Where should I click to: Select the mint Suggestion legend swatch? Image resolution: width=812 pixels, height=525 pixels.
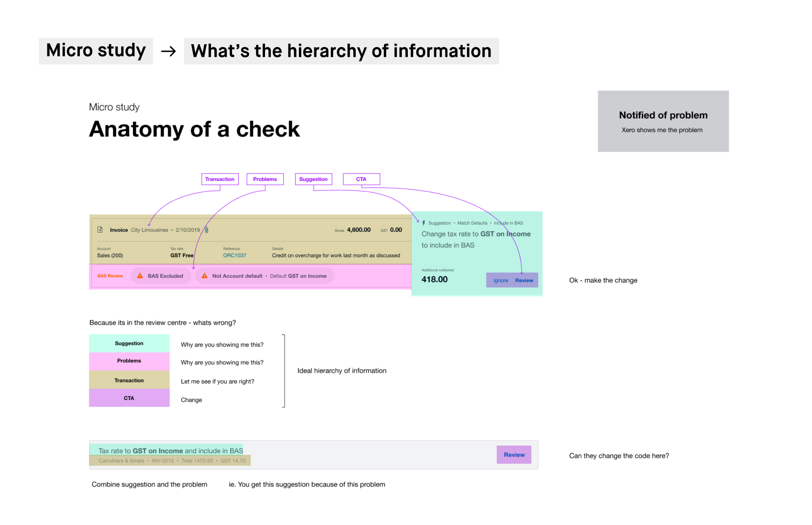(x=129, y=343)
